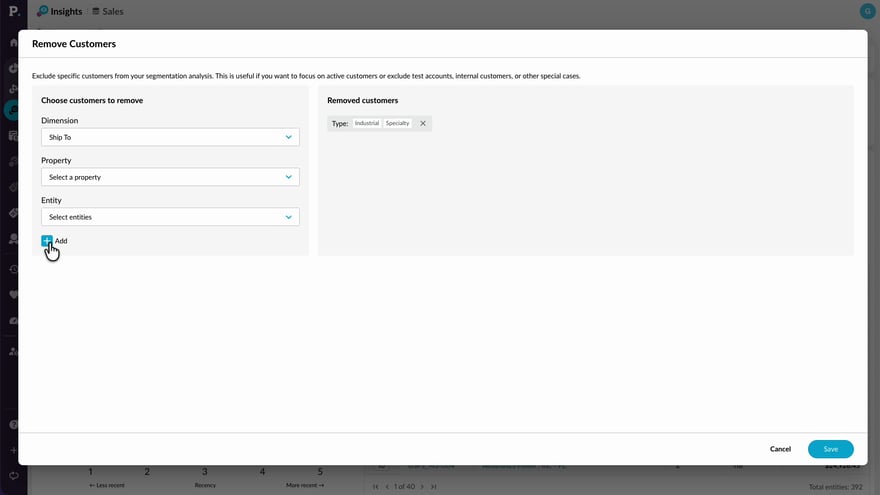Image resolution: width=880 pixels, height=495 pixels.
Task: Go to last page in background pagination
Action: (x=433, y=487)
